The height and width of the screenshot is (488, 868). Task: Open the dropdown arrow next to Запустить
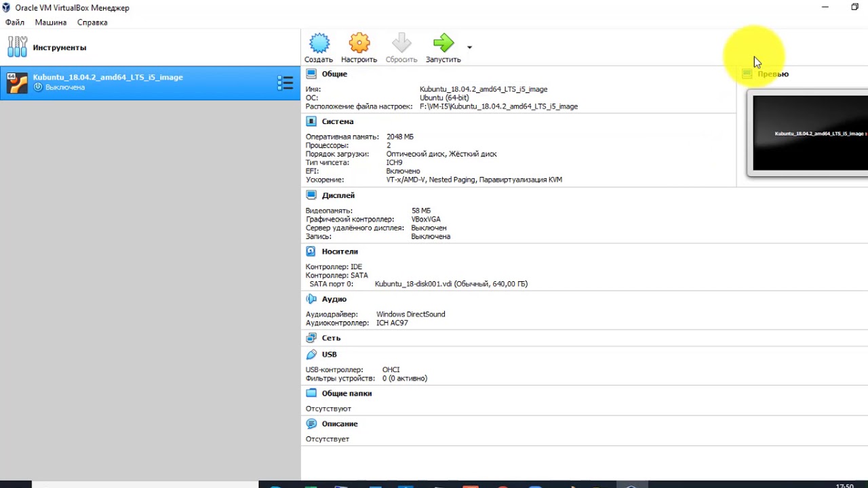[x=469, y=47]
